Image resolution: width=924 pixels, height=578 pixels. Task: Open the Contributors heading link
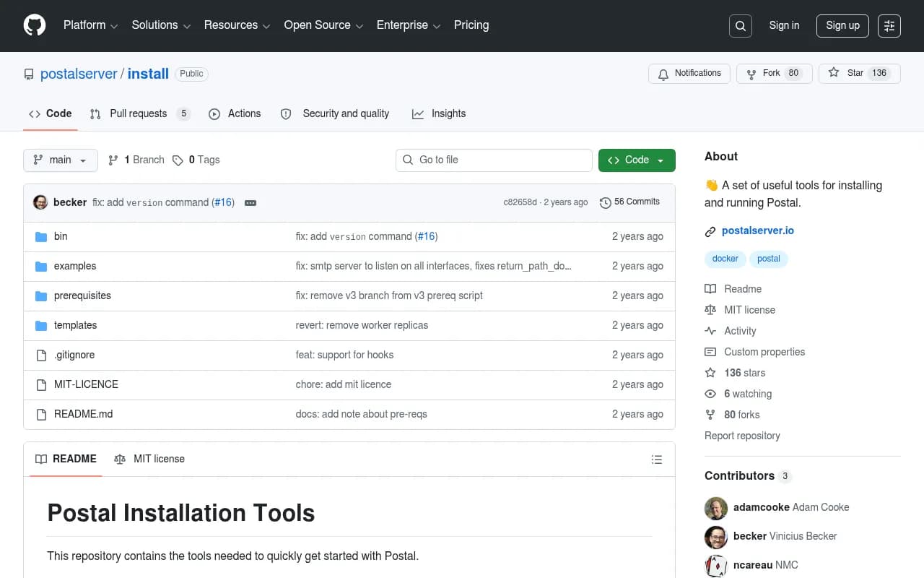pos(748,476)
